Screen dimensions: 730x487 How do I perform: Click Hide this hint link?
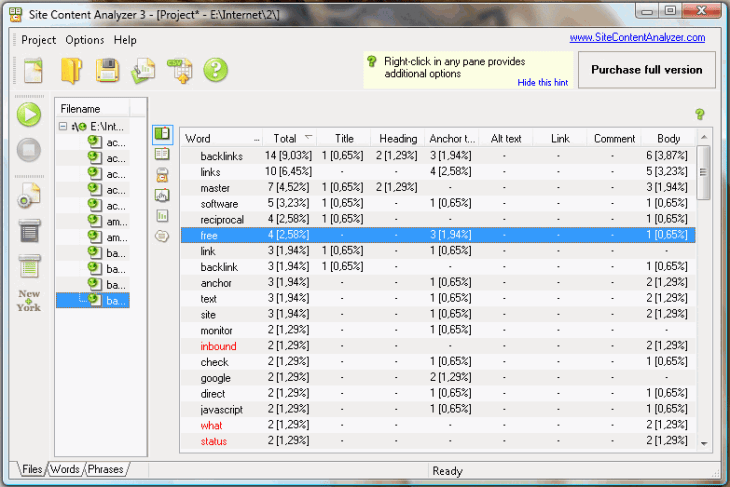(x=543, y=82)
